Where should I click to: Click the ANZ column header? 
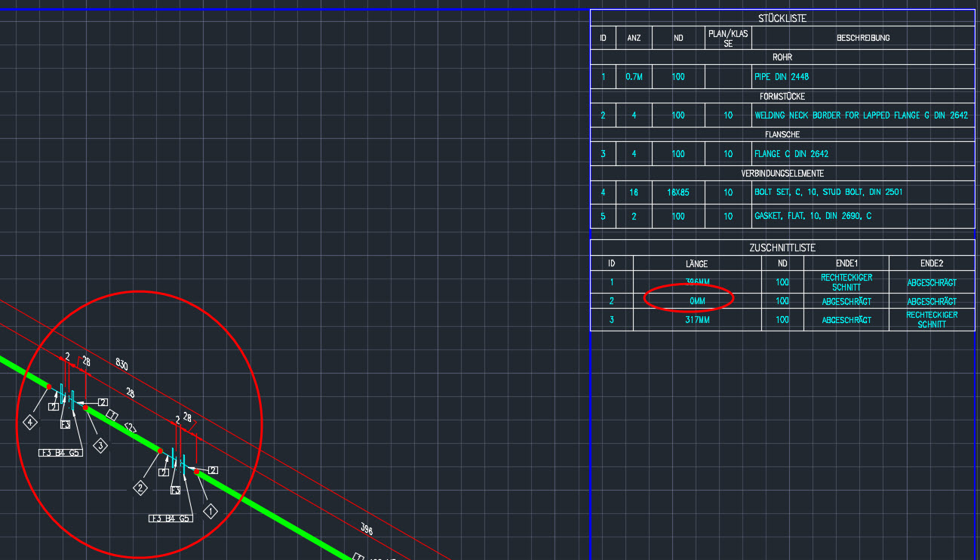[634, 38]
